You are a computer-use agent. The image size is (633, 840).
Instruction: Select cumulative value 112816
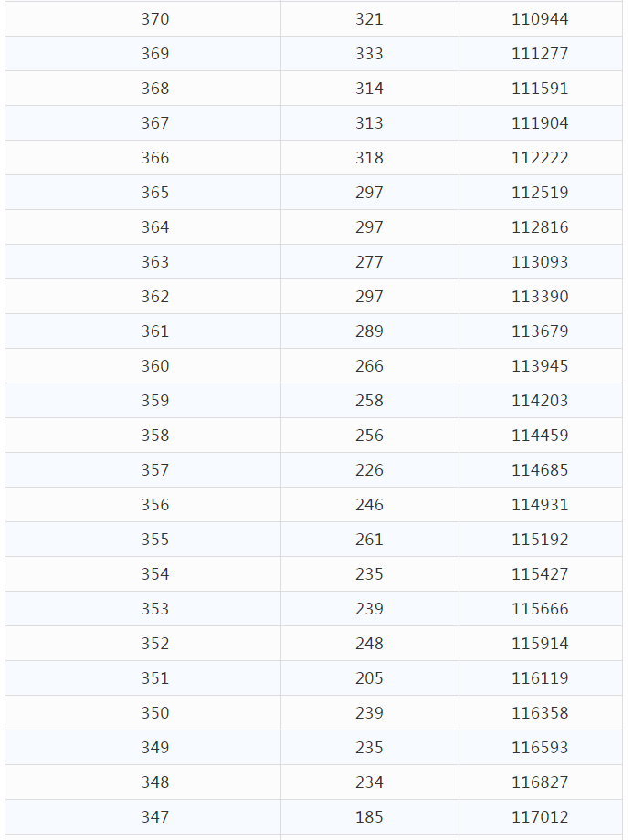click(x=540, y=227)
